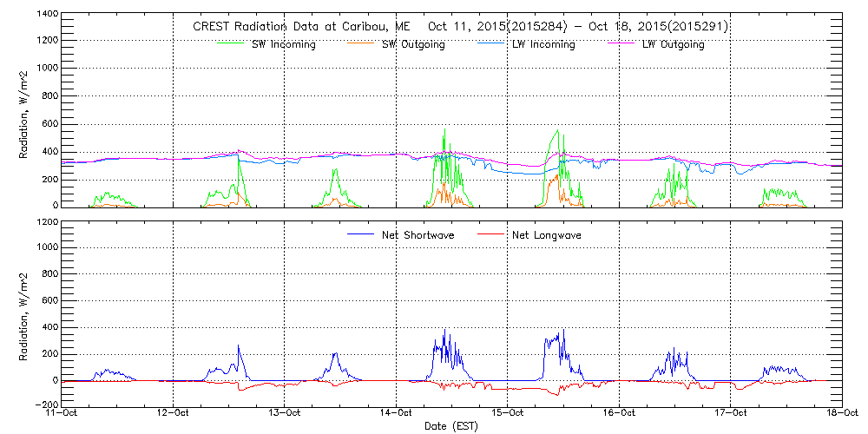The height and width of the screenshot is (434, 868).
Task: Select the SW Outgoing legend label
Action: (413, 44)
